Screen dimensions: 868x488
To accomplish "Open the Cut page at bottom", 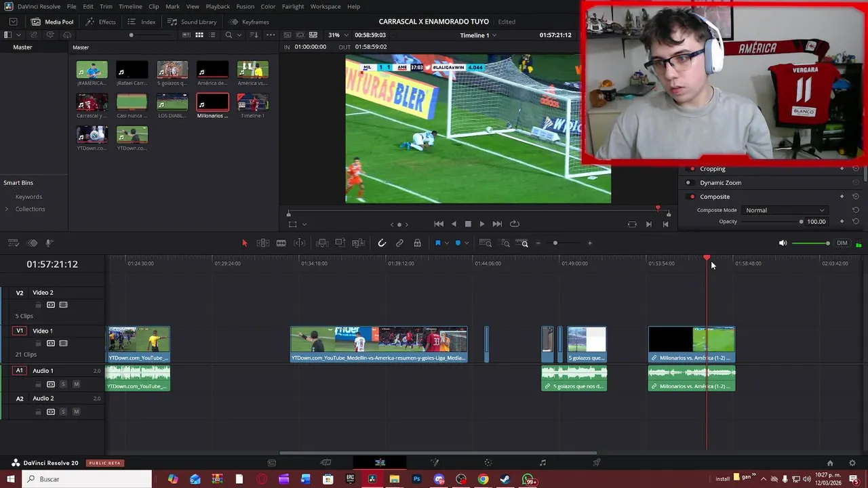I will (x=325, y=463).
